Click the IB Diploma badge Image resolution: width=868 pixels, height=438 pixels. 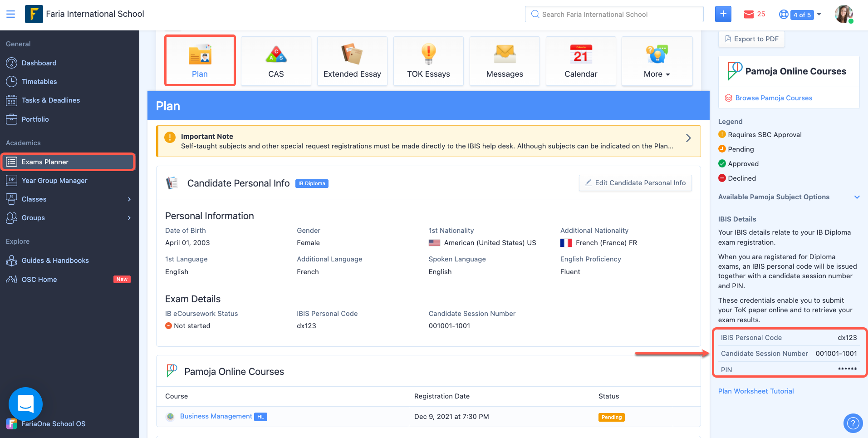tap(312, 183)
